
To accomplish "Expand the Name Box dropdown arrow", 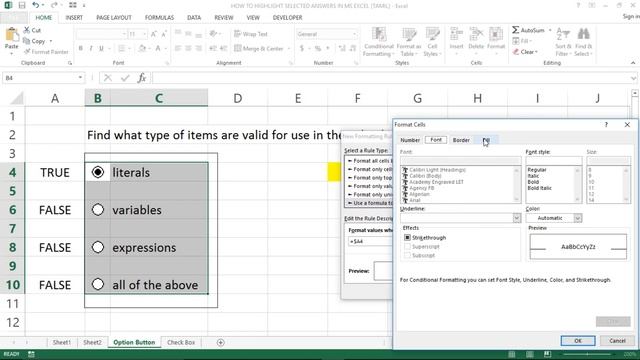I will click(x=80, y=78).
